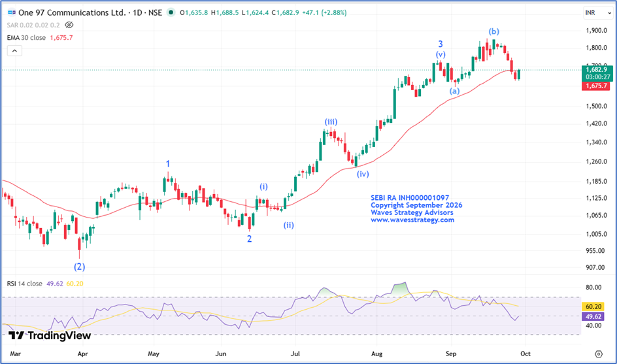Click the One 97 Communications symbol flag icon
The width and height of the screenshot is (617, 364).
12,12
